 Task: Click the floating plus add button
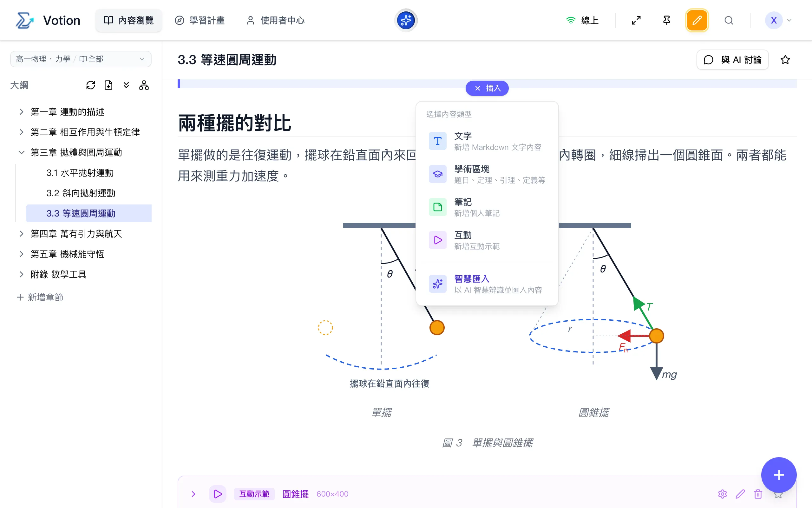click(x=779, y=475)
